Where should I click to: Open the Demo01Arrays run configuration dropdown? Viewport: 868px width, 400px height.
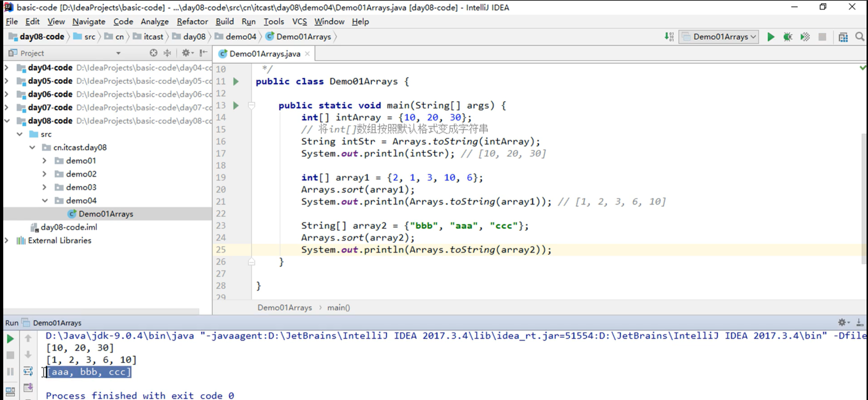(x=719, y=37)
